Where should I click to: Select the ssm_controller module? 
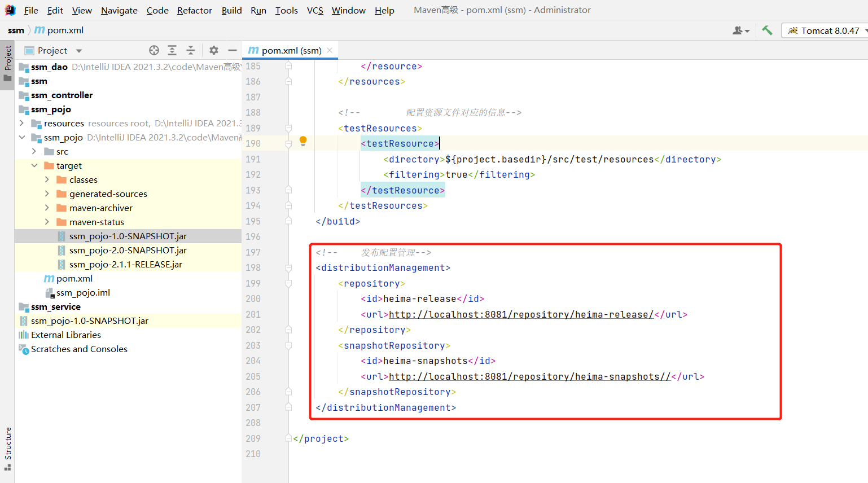tap(128, 95)
